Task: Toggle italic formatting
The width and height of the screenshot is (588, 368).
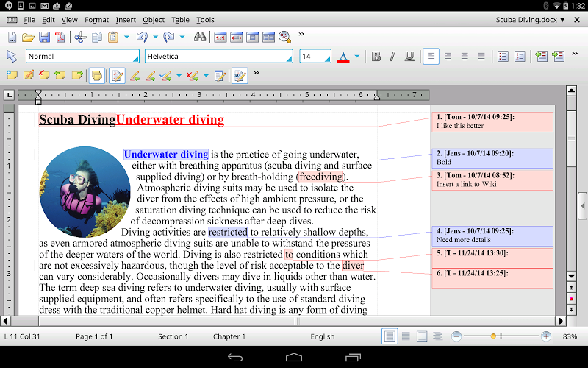Action: (392, 56)
